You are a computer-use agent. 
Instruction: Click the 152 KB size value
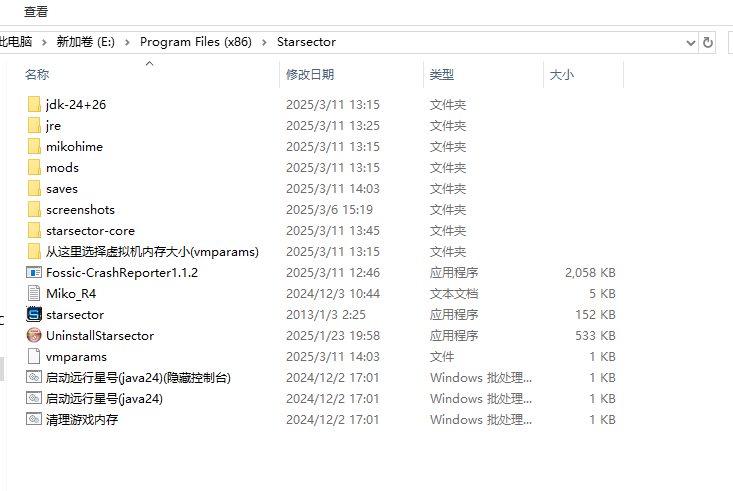click(x=595, y=314)
